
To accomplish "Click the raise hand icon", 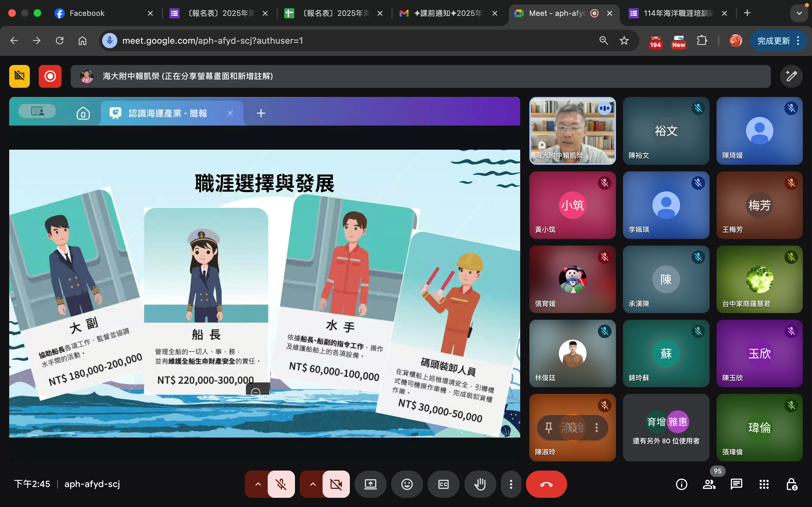I will coord(480,484).
